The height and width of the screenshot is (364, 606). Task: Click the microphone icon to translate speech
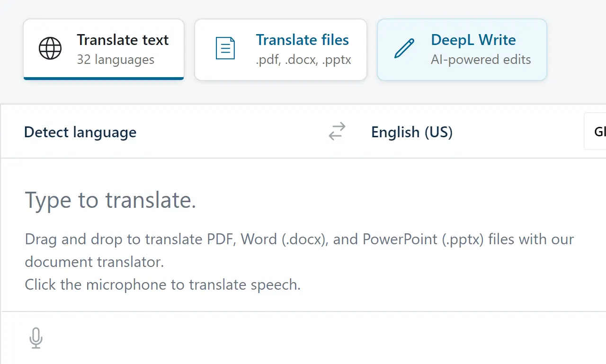[x=36, y=338]
